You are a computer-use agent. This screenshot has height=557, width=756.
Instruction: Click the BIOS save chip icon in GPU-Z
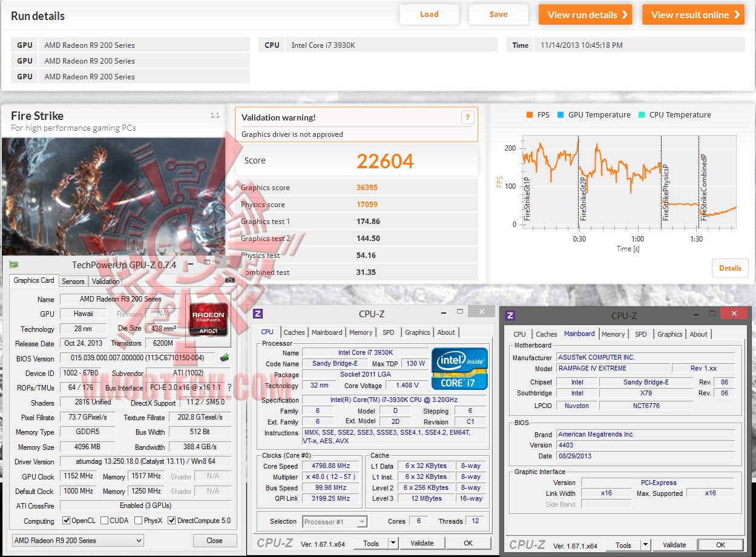coord(225,358)
